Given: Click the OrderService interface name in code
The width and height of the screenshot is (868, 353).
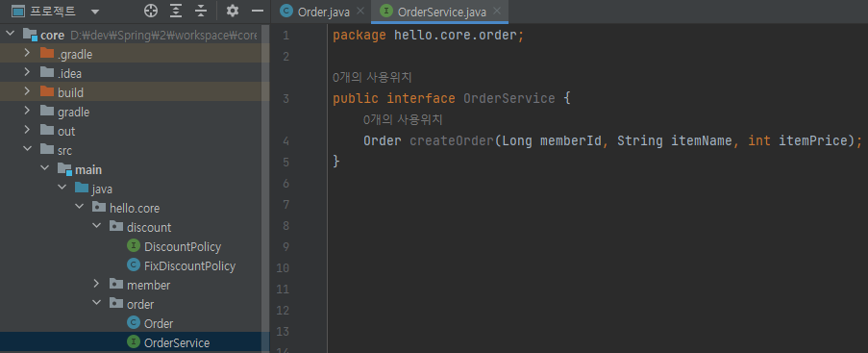Looking at the screenshot, I should [509, 99].
